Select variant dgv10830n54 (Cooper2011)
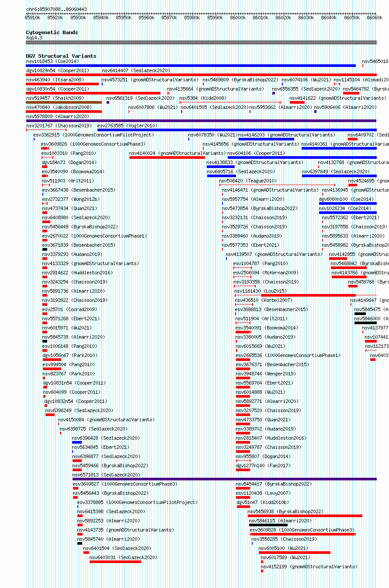The image size is (389, 588). pos(57,89)
